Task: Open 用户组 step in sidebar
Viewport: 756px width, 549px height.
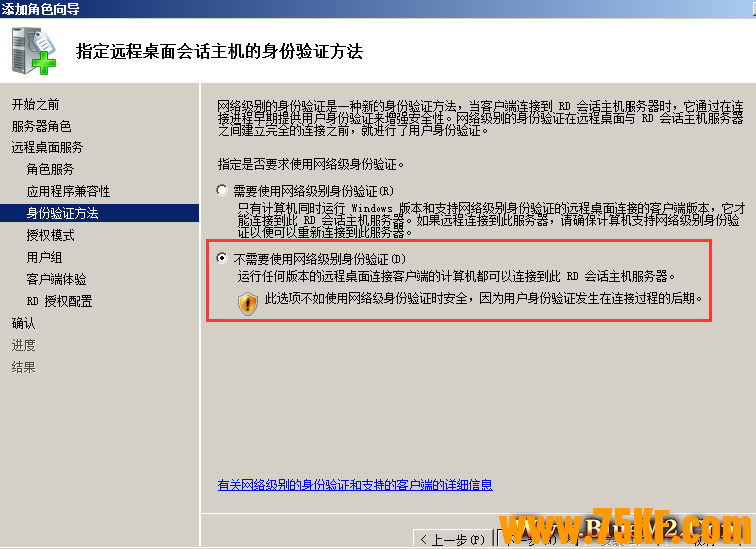Action: pyautogui.click(x=44, y=257)
